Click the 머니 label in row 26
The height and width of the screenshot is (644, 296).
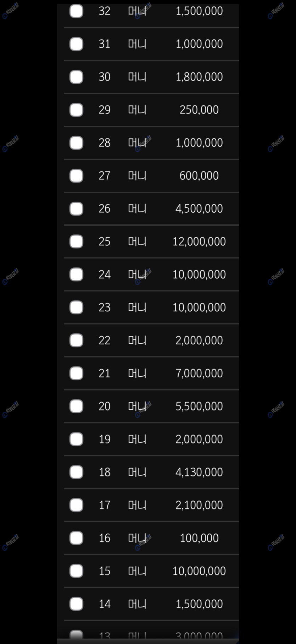tap(137, 209)
